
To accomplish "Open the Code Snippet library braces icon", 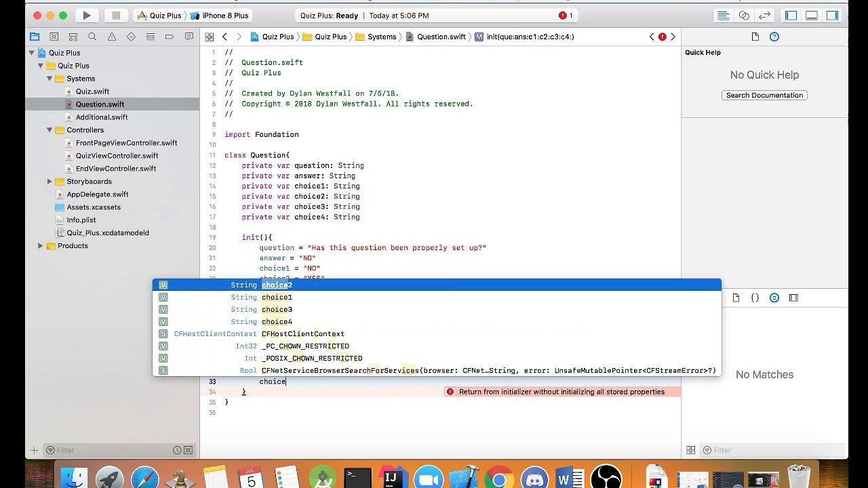I will pyautogui.click(x=755, y=298).
